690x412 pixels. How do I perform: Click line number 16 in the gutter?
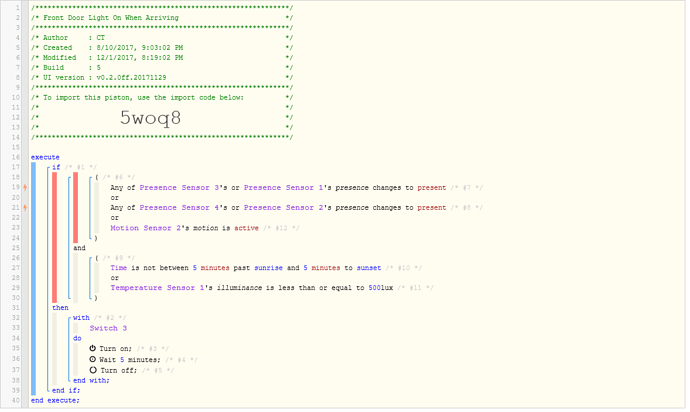(x=16, y=157)
